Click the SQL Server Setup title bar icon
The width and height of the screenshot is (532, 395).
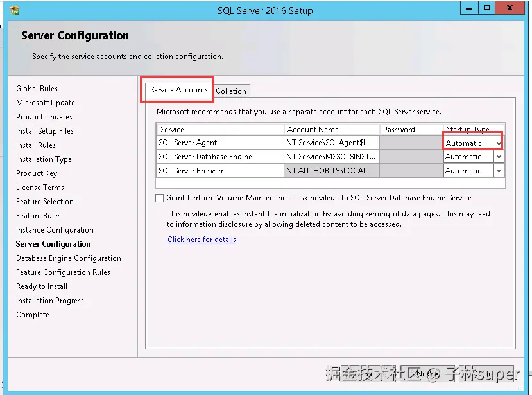pos(15,10)
